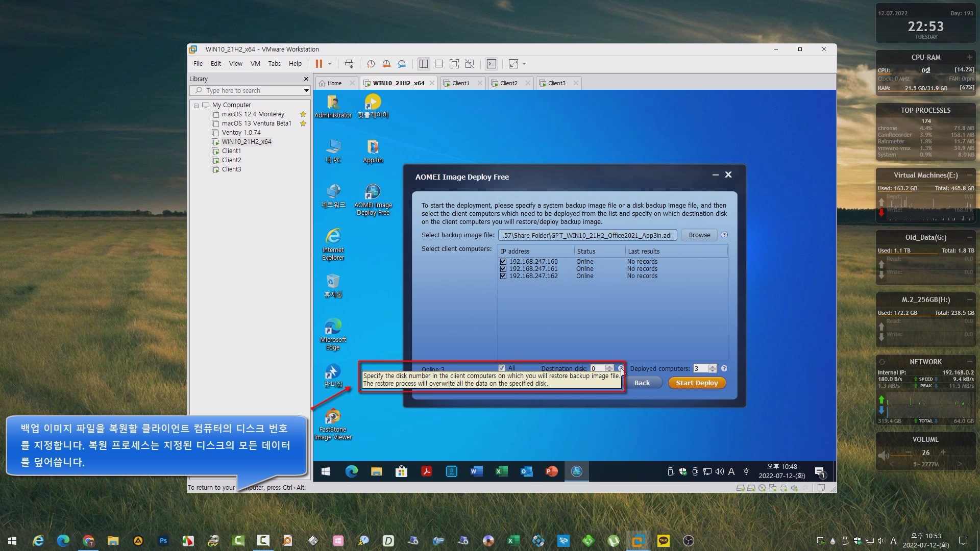Pause the virtual machine from toolbar

pos(318,64)
